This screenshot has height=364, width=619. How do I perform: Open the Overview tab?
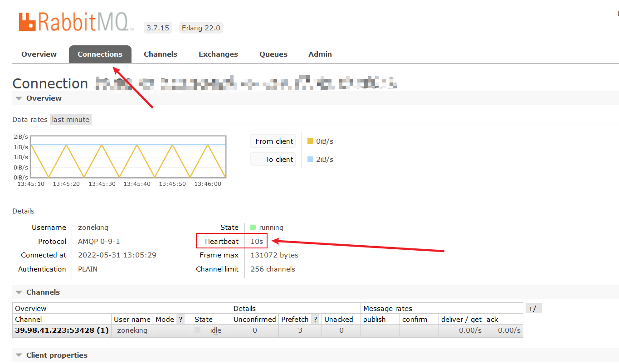pyautogui.click(x=39, y=54)
